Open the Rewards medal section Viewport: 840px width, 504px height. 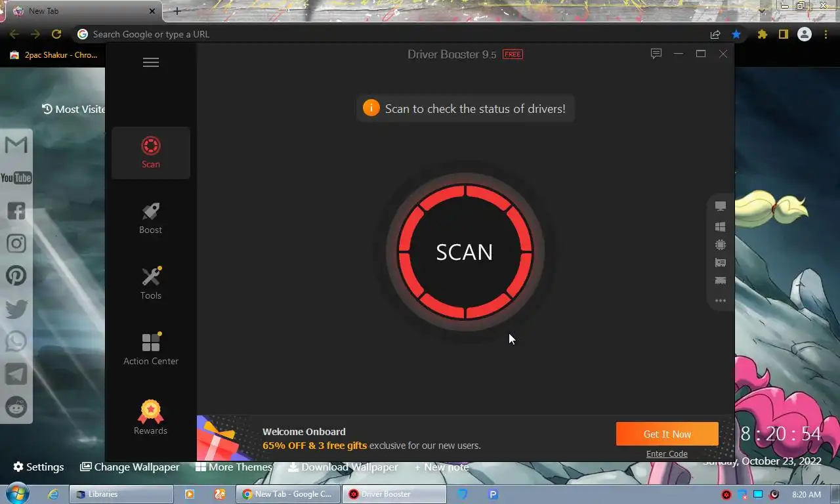[151, 417]
